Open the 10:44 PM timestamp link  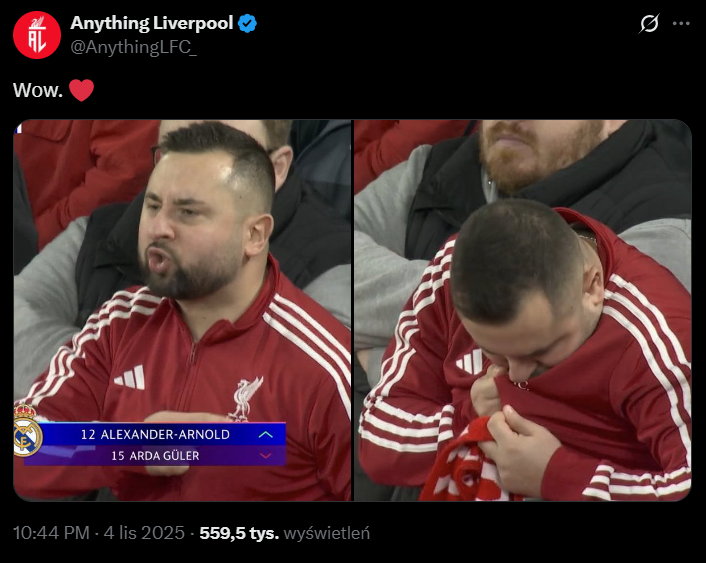(51, 533)
